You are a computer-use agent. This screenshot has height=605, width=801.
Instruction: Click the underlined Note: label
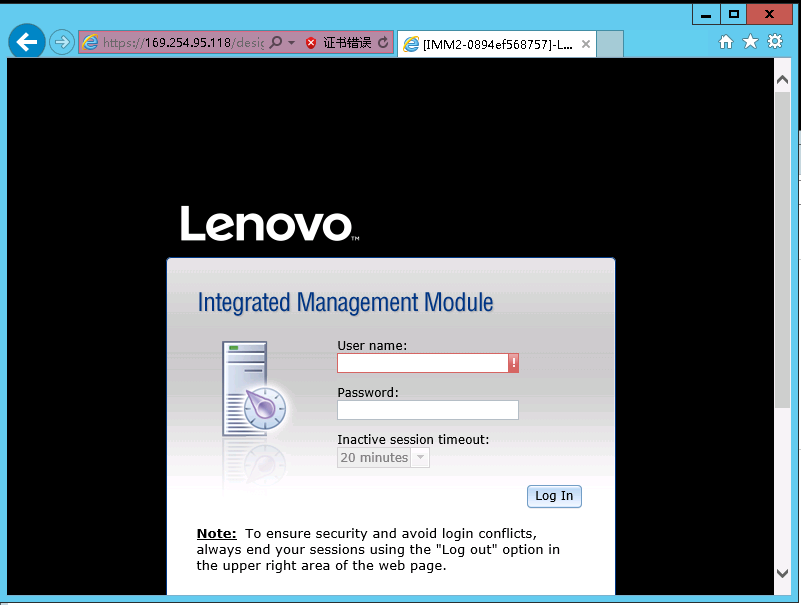(217, 533)
